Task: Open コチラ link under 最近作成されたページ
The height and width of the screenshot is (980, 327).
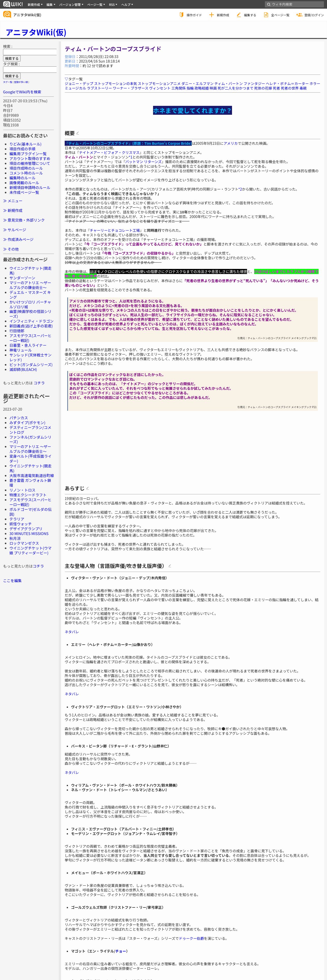Action: tap(39, 383)
